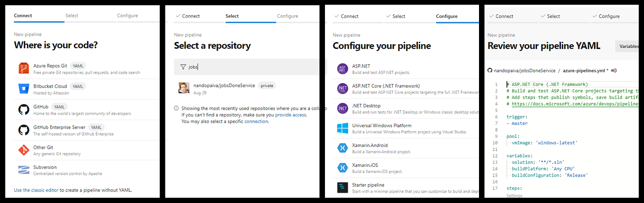The width and height of the screenshot is (644, 203).
Task: Click nandopaiva/jobsDoneService in the YAML file path
Action: 525,71
